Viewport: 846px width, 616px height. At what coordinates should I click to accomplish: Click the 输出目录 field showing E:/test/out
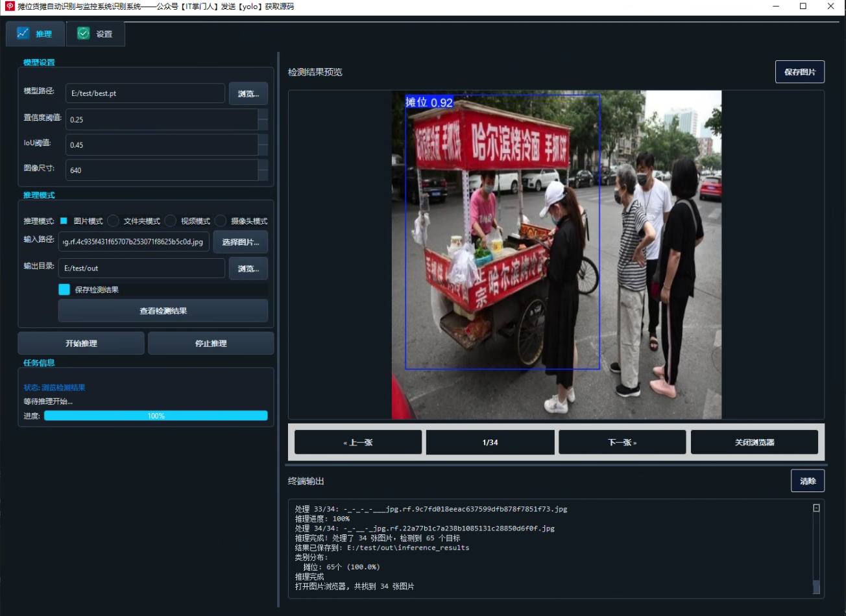tap(141, 268)
